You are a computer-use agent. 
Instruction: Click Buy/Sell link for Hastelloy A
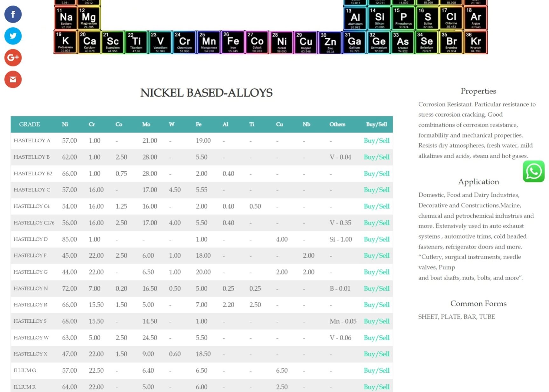click(x=376, y=141)
